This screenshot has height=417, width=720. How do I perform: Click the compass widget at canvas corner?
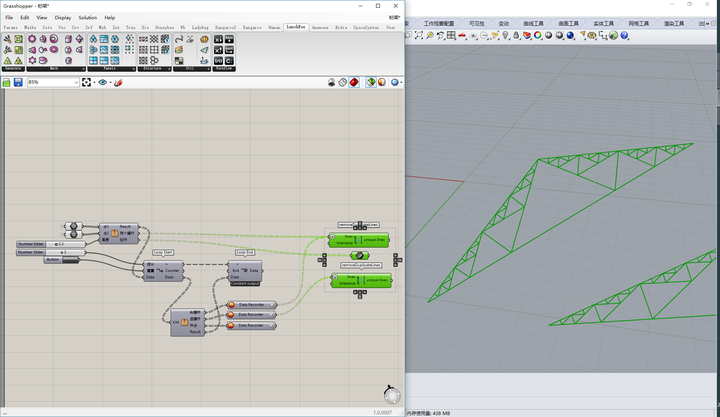point(391,394)
